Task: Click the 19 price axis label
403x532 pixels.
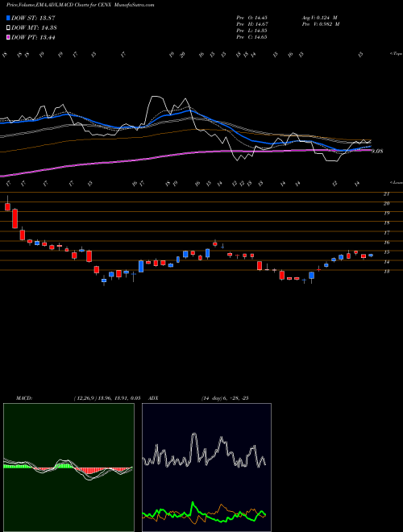Action: tap(386, 213)
